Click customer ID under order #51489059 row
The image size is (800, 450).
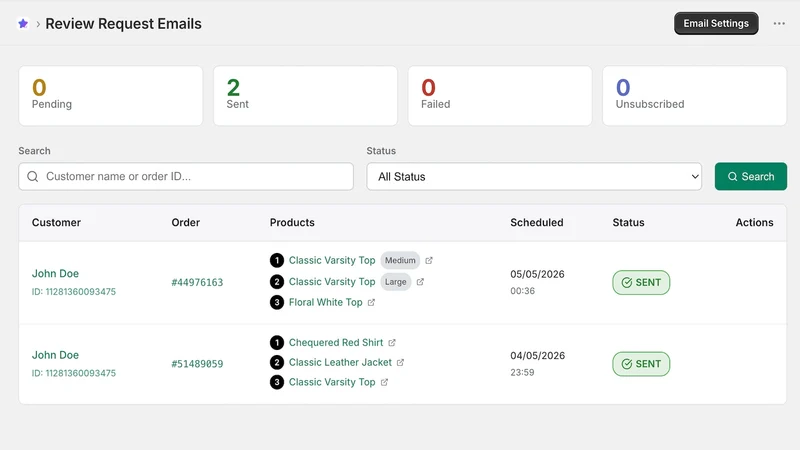pyautogui.click(x=73, y=373)
